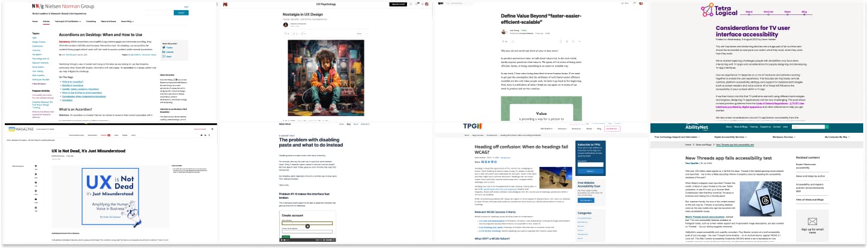Expand the Training & UX Certification menu

67,21
